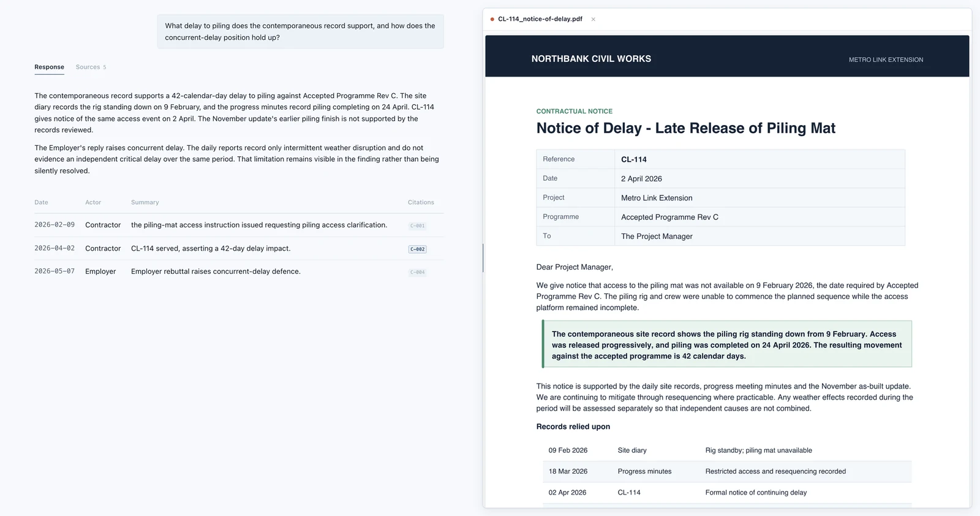
Task: Click 'Dear Project Manager,' salutation
Action: pos(575,267)
